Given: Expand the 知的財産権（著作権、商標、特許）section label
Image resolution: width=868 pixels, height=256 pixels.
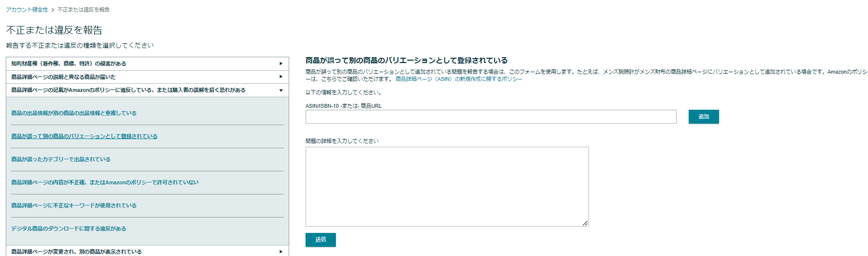Looking at the screenshot, I should click(69, 64).
